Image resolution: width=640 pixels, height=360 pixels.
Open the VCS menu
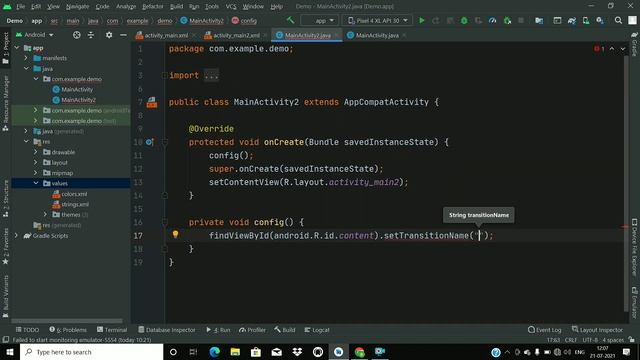point(231,7)
